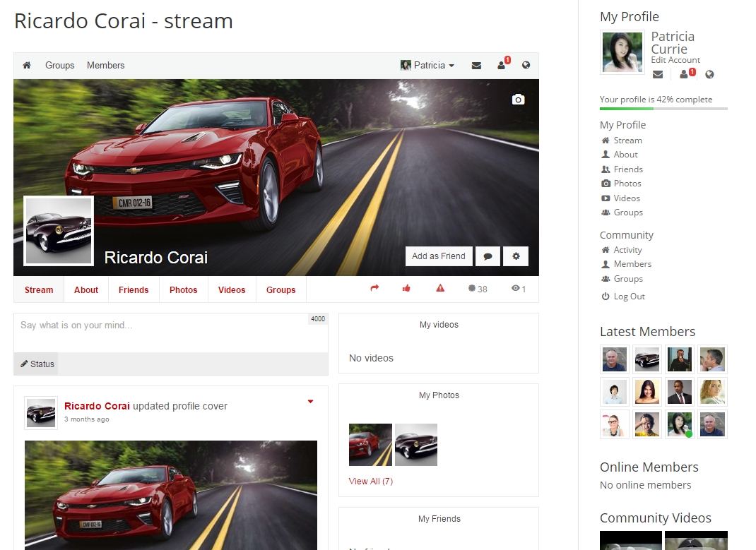Click the status text box
The image size is (756, 550).
(171, 333)
